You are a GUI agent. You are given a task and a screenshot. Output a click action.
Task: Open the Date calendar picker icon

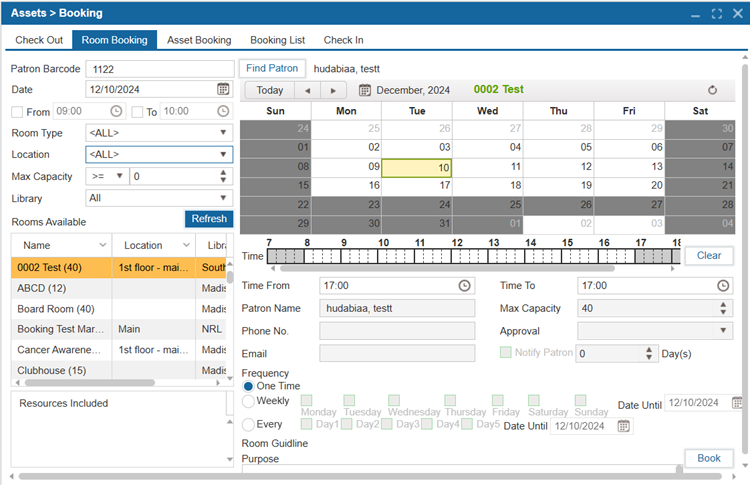pyautogui.click(x=223, y=89)
